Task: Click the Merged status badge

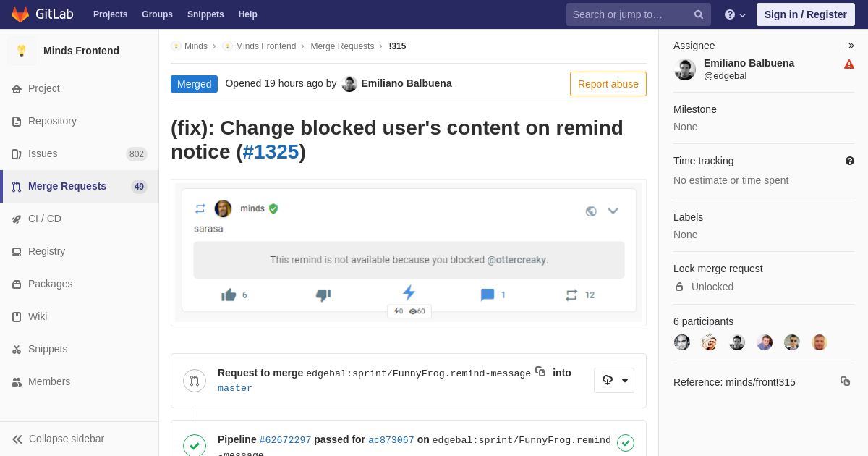Action: tap(194, 84)
